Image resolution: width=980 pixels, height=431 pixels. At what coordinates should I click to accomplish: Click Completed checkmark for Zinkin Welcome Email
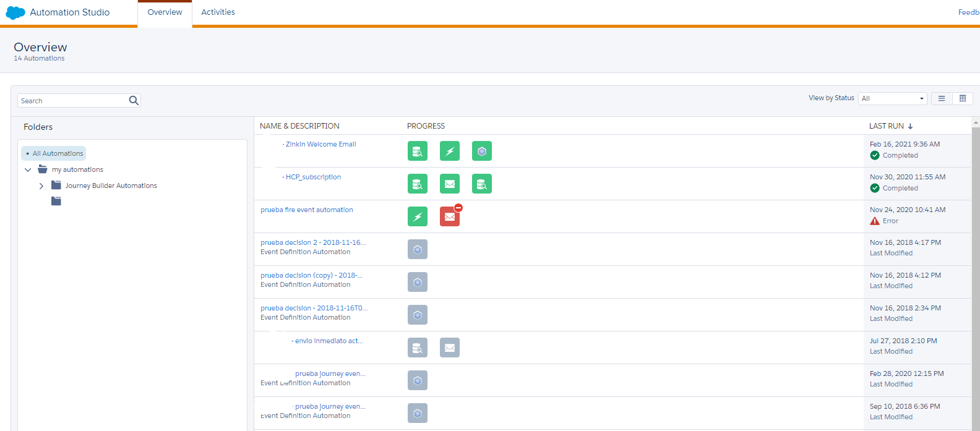[x=875, y=155]
